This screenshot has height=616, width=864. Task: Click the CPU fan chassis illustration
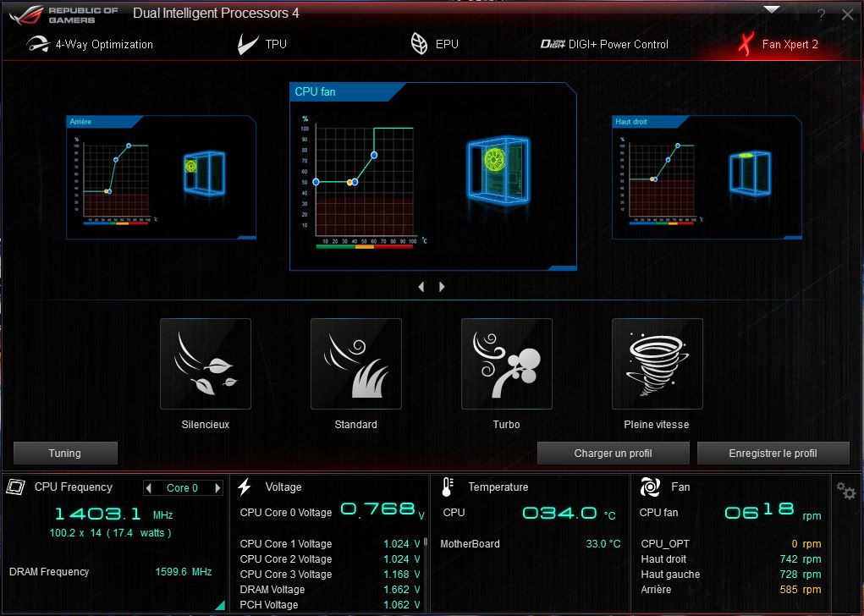coord(491,168)
